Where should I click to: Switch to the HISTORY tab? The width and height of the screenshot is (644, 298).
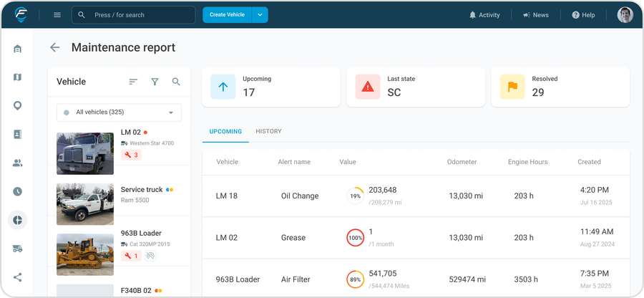click(268, 132)
